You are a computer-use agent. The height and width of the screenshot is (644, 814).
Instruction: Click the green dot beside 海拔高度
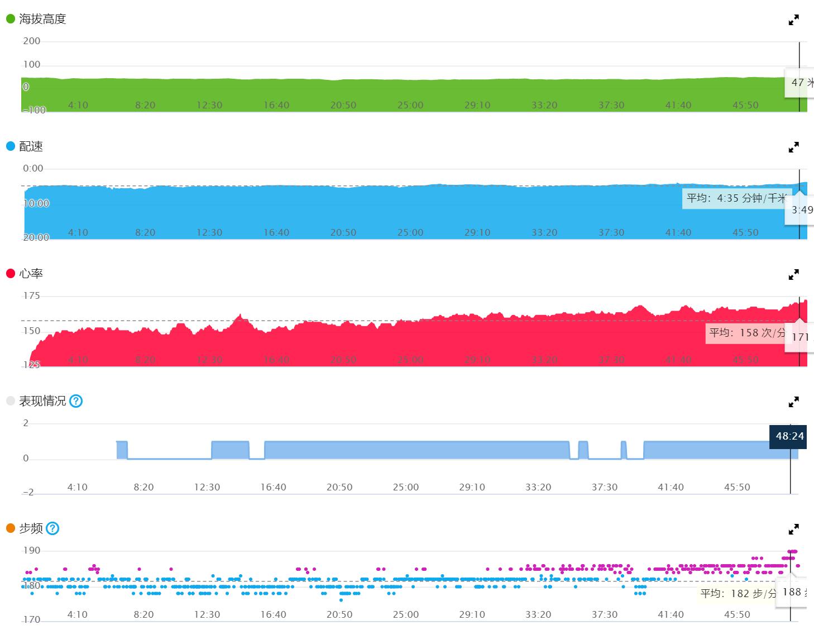(11, 19)
